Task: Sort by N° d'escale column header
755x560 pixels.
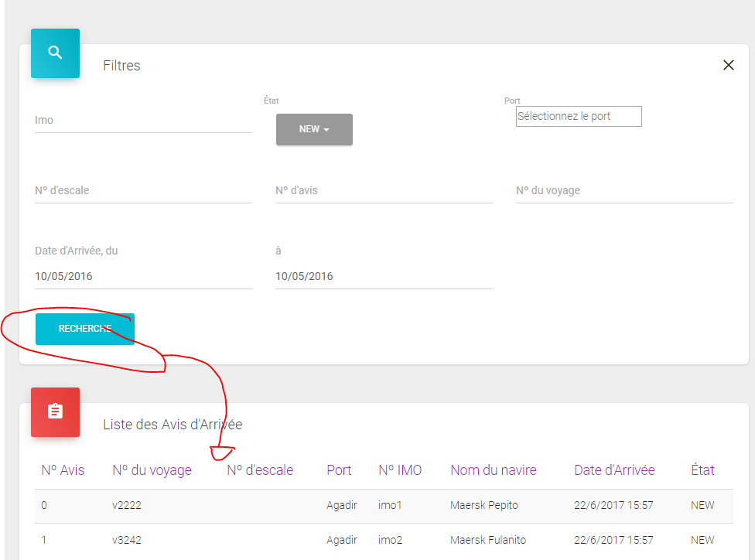Action: click(x=260, y=470)
